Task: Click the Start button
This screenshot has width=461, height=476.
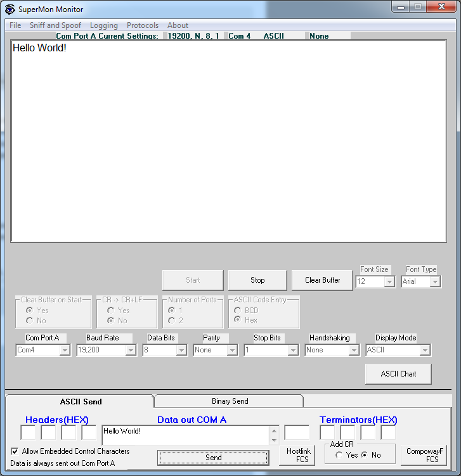Action: pos(193,280)
